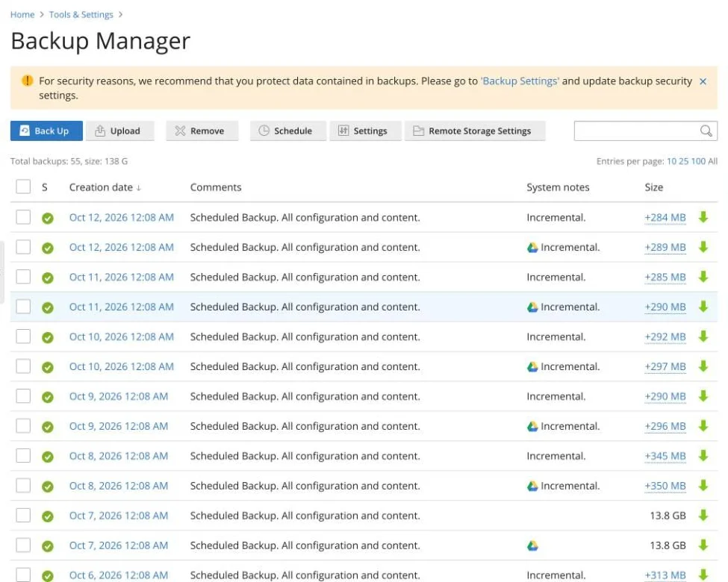Viewport: 728px width, 582px height.
Task: Click the magnifier search icon
Action: [x=706, y=131]
